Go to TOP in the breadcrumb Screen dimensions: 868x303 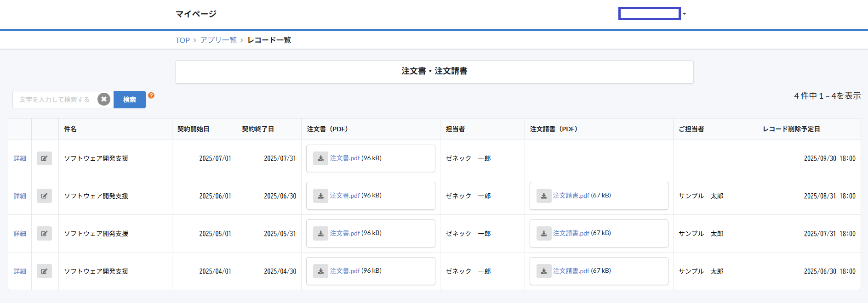pyautogui.click(x=183, y=40)
